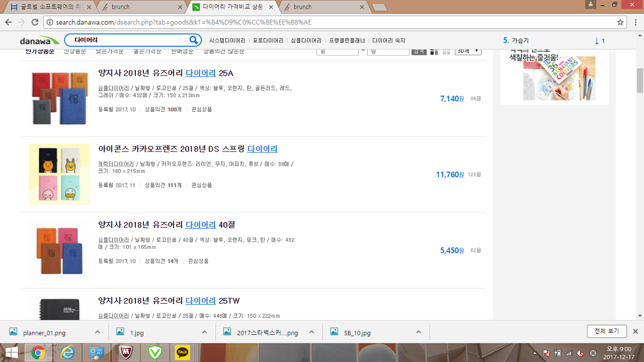Switch to grid view layout icon
644x362 pixels.
(x=446, y=51)
